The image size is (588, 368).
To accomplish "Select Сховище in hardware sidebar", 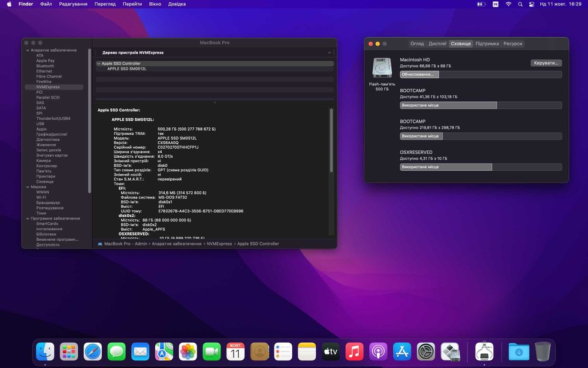I will pyautogui.click(x=45, y=182).
